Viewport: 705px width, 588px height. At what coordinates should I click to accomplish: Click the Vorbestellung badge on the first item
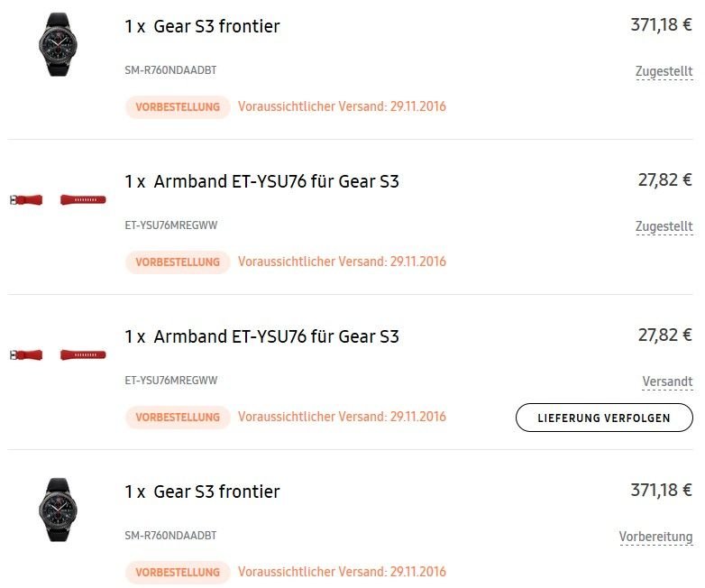(x=178, y=107)
